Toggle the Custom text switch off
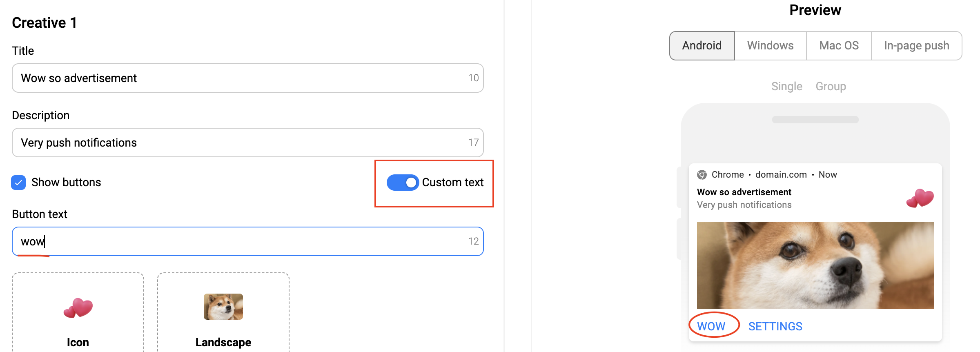Viewport: 980px width, 352px height. coord(403,183)
